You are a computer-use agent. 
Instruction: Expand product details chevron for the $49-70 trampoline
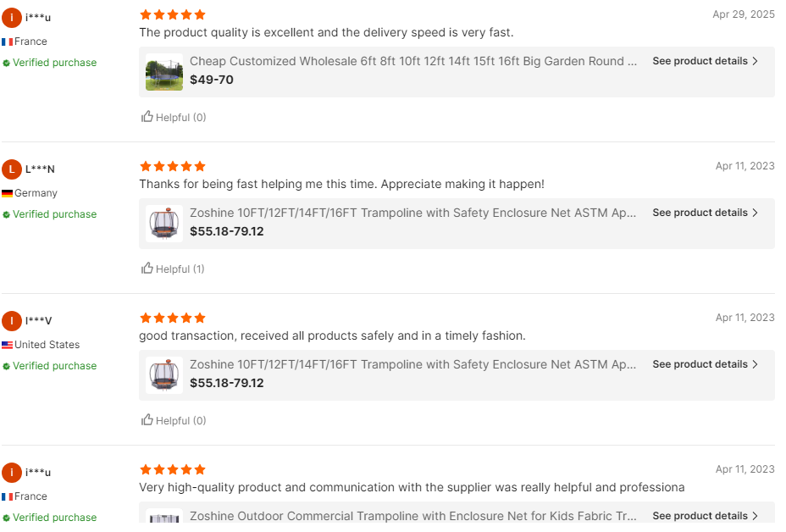tap(755, 61)
